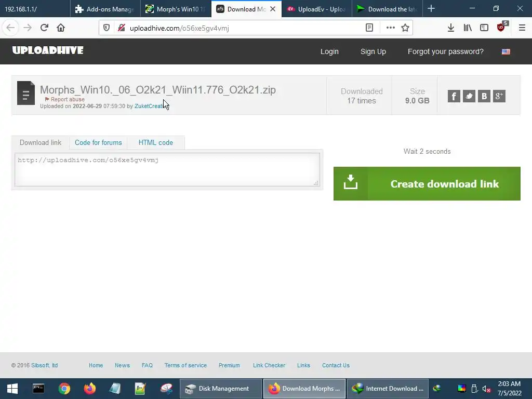532x399 pixels.
Task: Open page actions three-dot menu
Action: click(391, 28)
